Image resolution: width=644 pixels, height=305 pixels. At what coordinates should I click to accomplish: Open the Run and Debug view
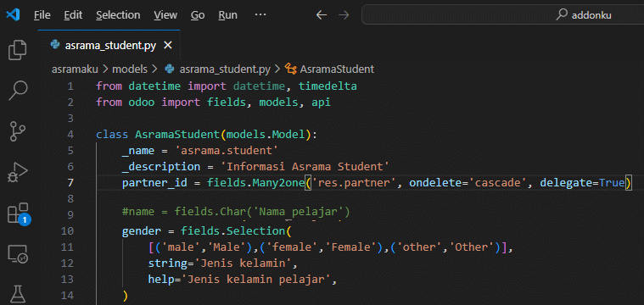coord(18,171)
